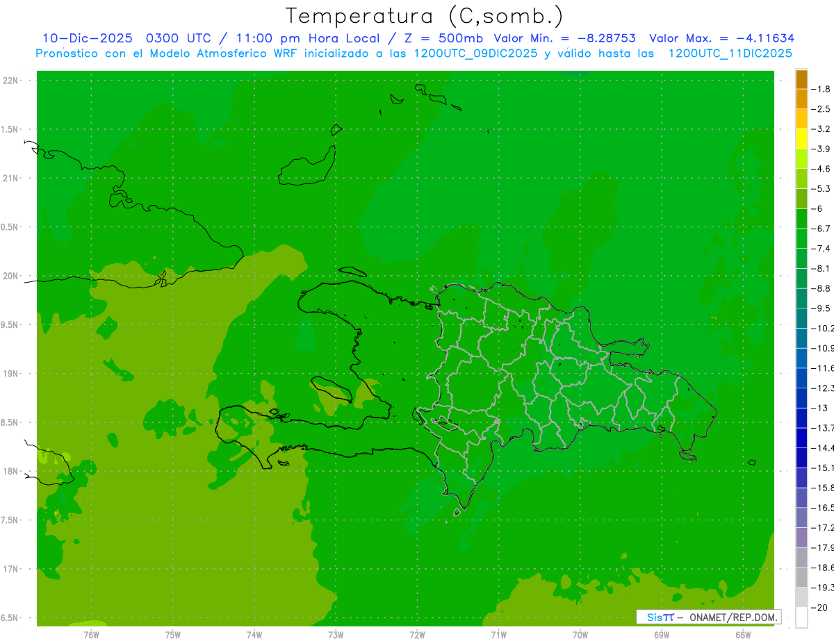The image size is (834, 644).
Task: Click the "SisTT - ONAMET/REP.DOM." credit label
Action: pyautogui.click(x=708, y=617)
